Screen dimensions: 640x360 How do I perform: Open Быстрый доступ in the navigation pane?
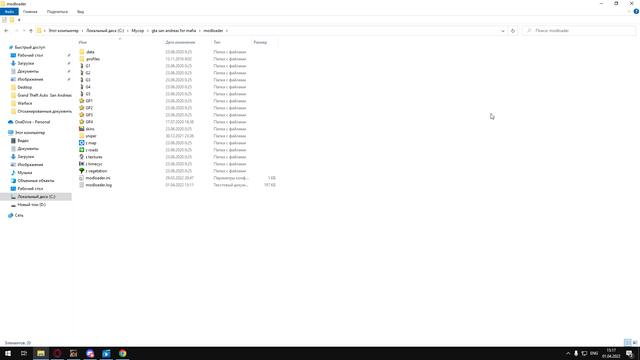[x=30, y=47]
